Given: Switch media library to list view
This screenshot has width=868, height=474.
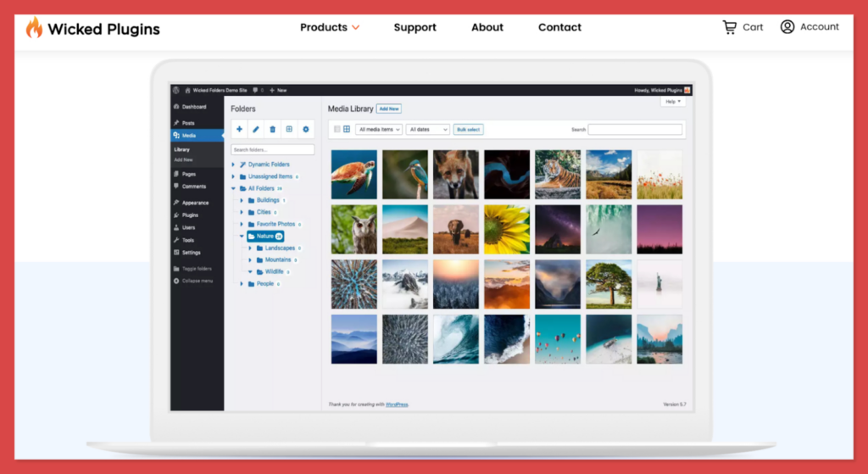Looking at the screenshot, I should tap(337, 129).
